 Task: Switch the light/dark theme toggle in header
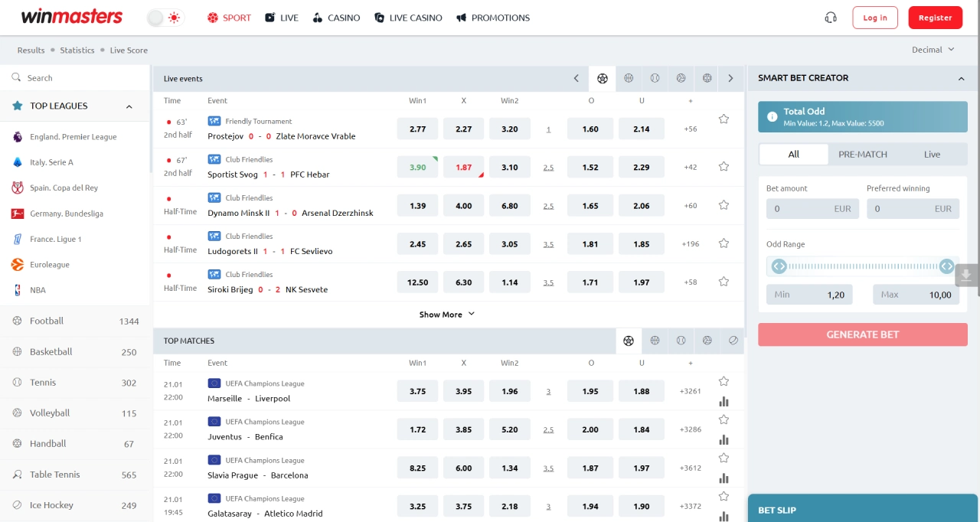pyautogui.click(x=164, y=15)
